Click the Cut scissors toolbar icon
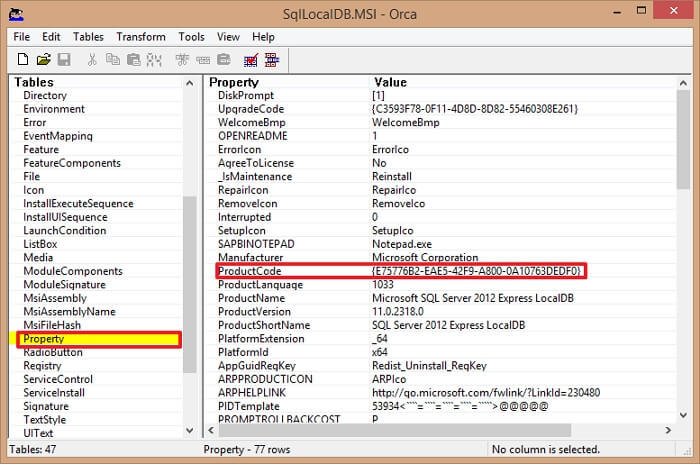The width and height of the screenshot is (700, 464). point(92,60)
